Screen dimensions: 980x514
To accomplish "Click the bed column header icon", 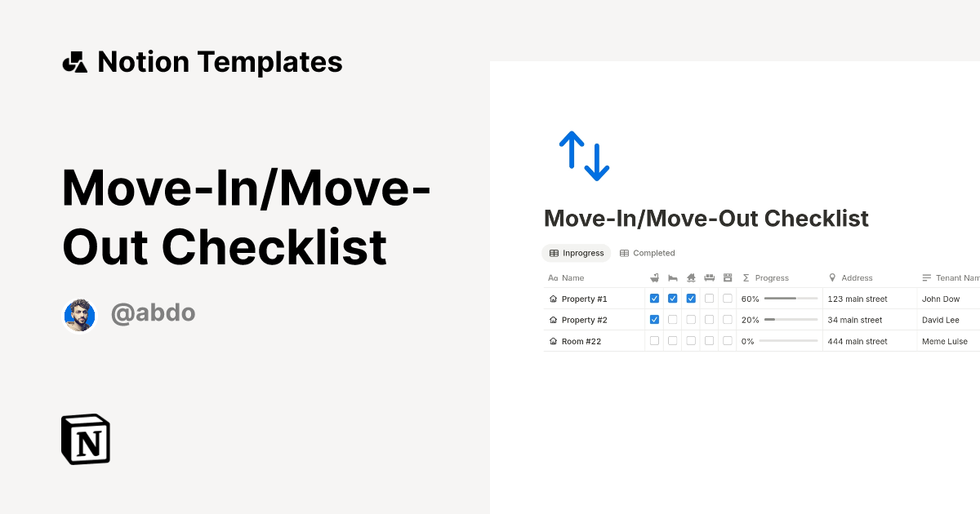I will [x=673, y=277].
